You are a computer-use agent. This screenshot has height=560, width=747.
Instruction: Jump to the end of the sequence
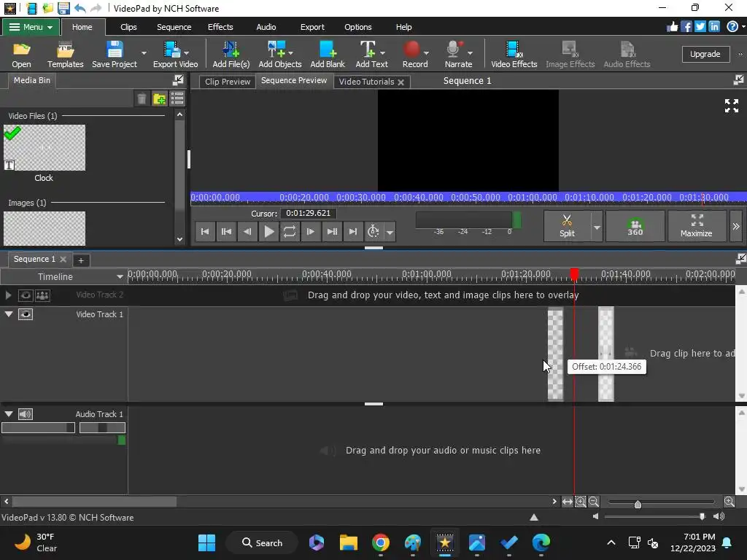352,232
